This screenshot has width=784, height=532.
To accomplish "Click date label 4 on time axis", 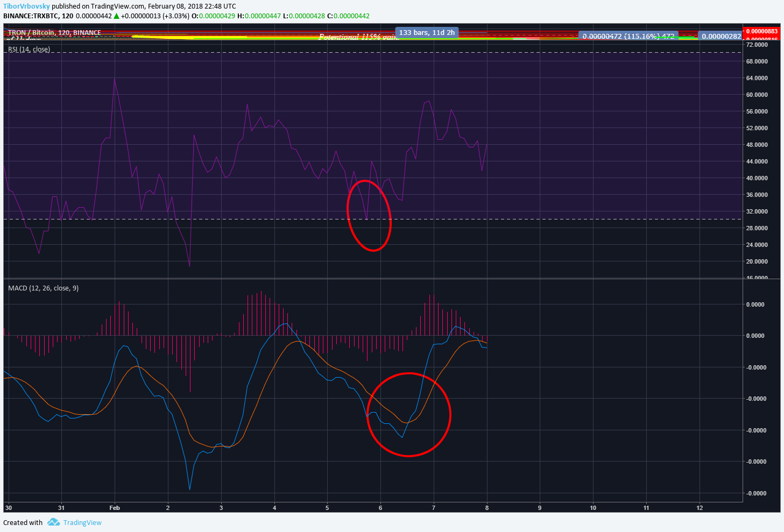I will coord(274,508).
